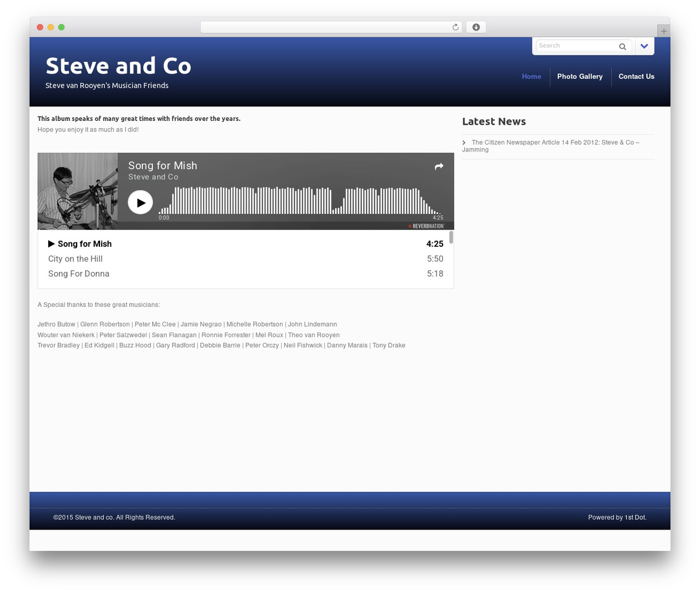Click the search magnifier icon
This screenshot has width=700, height=593.
click(x=622, y=46)
